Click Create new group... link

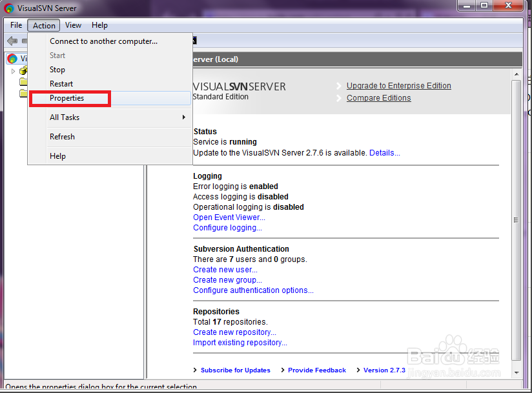[x=227, y=280]
